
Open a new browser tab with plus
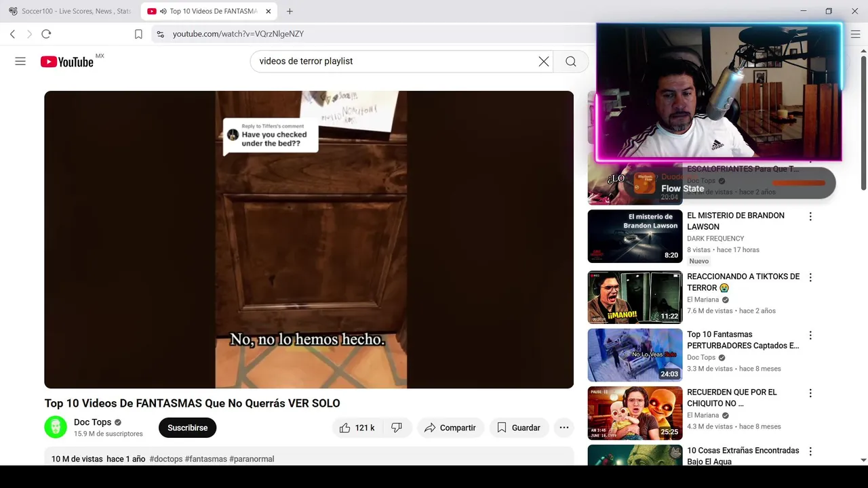click(290, 11)
